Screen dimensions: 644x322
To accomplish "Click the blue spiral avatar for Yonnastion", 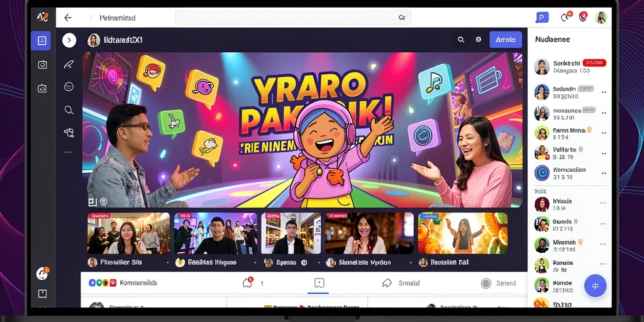I will tap(541, 173).
